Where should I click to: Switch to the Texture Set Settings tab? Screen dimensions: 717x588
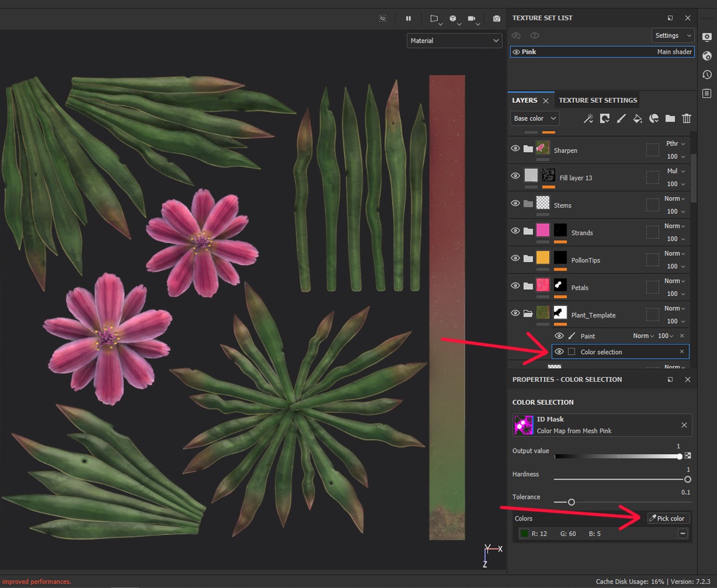[x=598, y=101]
